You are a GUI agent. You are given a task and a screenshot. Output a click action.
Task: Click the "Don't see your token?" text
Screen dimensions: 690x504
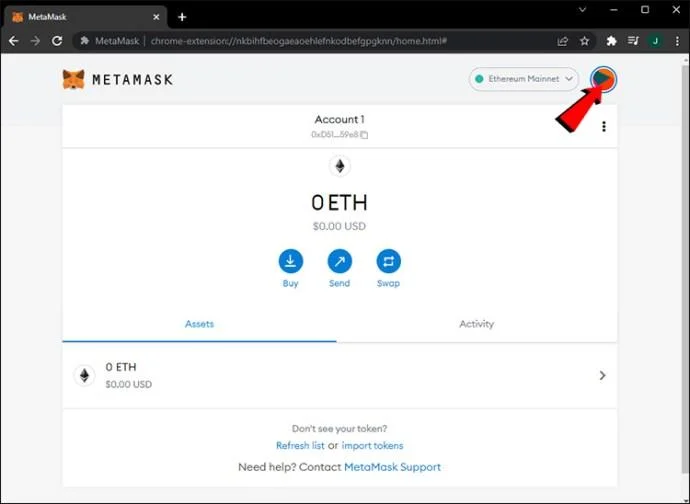pyautogui.click(x=339, y=428)
